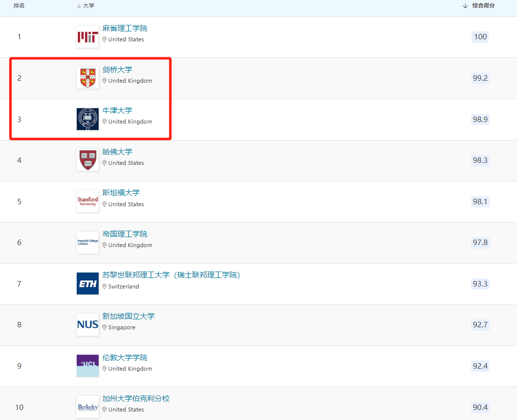Click the Imperial College London logo
This screenshot has width=517, height=420.
pos(88,243)
